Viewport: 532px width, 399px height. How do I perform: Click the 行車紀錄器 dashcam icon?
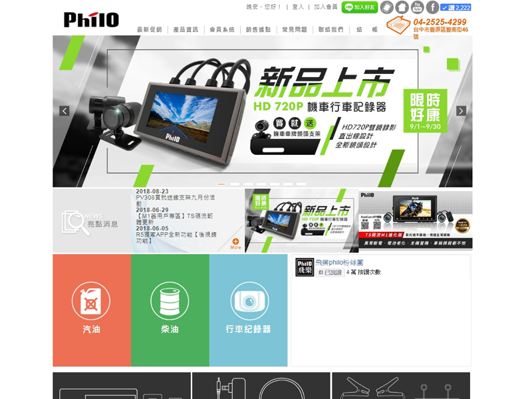pos(249,301)
